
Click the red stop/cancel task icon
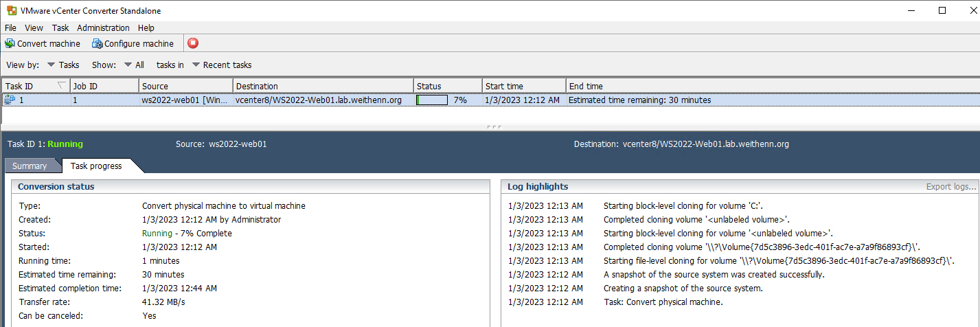click(x=193, y=43)
